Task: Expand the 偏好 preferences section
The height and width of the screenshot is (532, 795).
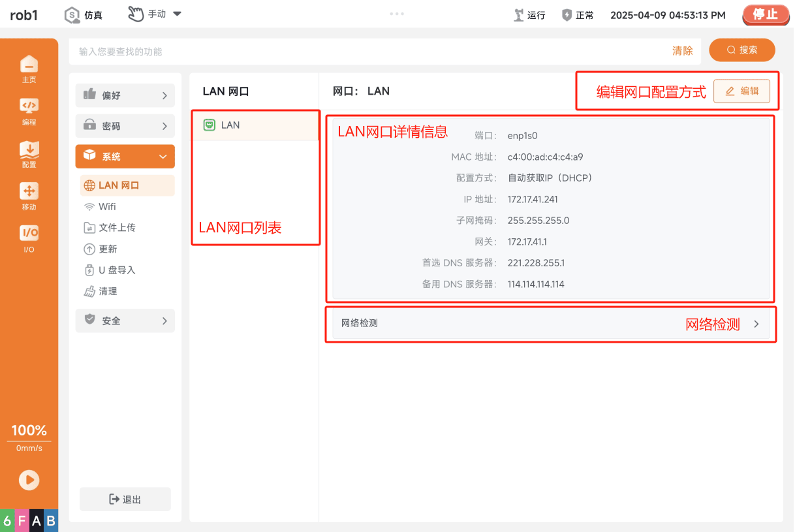Action: pos(125,95)
